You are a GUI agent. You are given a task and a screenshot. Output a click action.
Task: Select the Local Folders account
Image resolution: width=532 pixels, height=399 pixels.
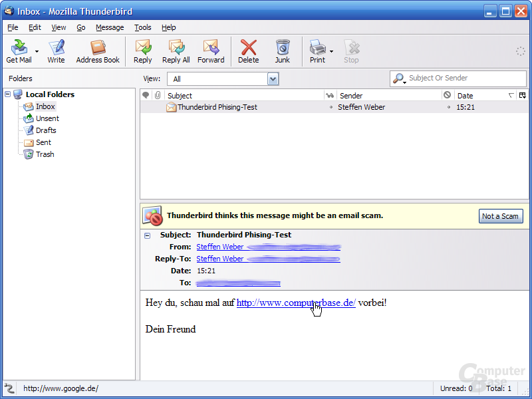point(50,94)
